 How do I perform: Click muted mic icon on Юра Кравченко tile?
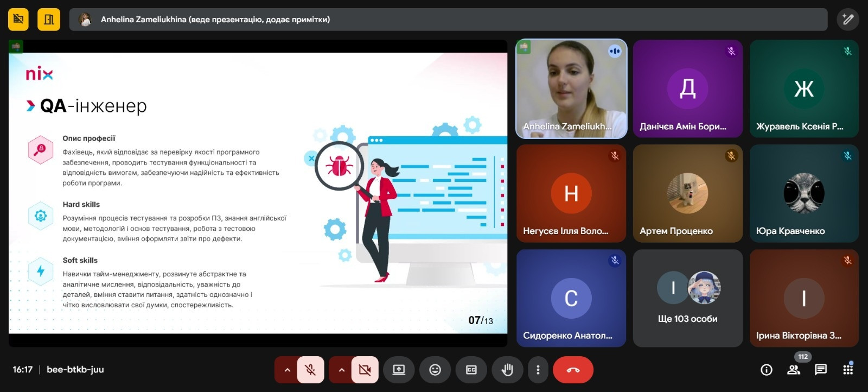[847, 156]
